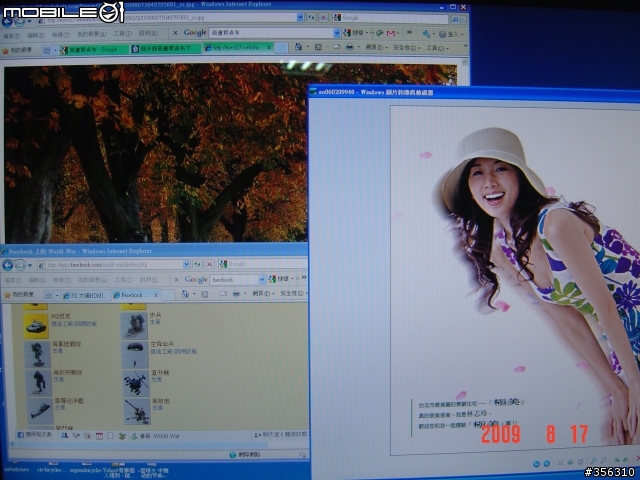Click the Print icon in the Facebook IE window

point(236,293)
